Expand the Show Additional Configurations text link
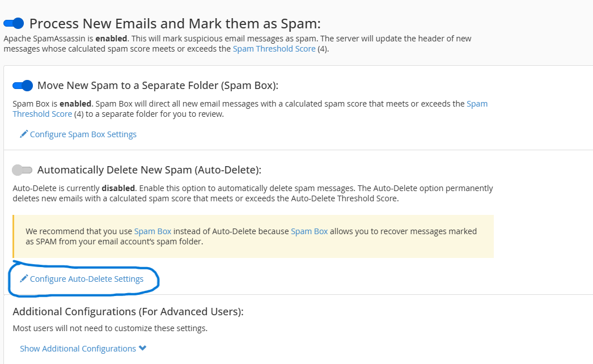 click(78, 349)
